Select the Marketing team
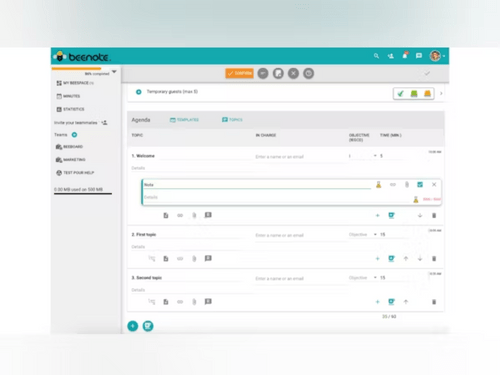Viewport: 500px width, 375px height. pyautogui.click(x=70, y=160)
